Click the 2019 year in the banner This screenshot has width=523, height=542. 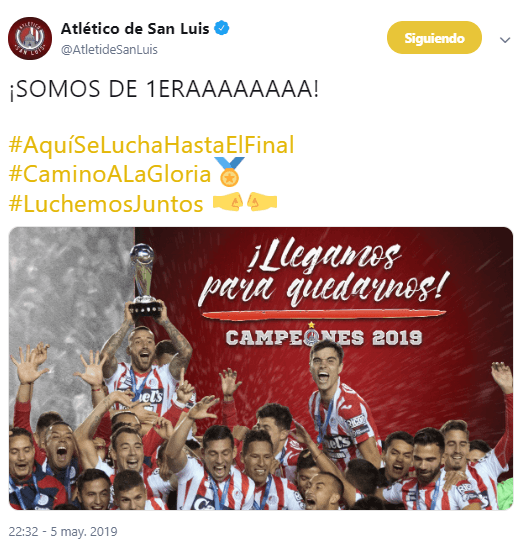point(397,338)
